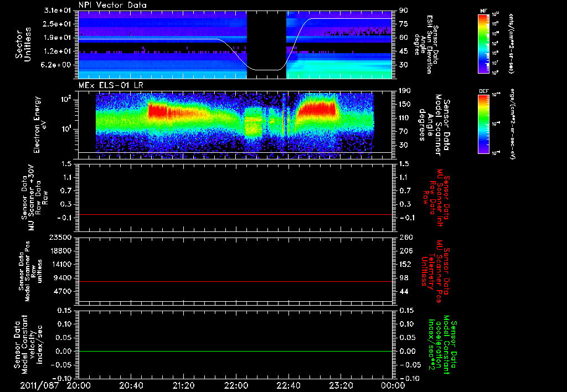Select the ESH Sun Elevation Angle degree label
The image size is (567, 392).
[426, 44]
